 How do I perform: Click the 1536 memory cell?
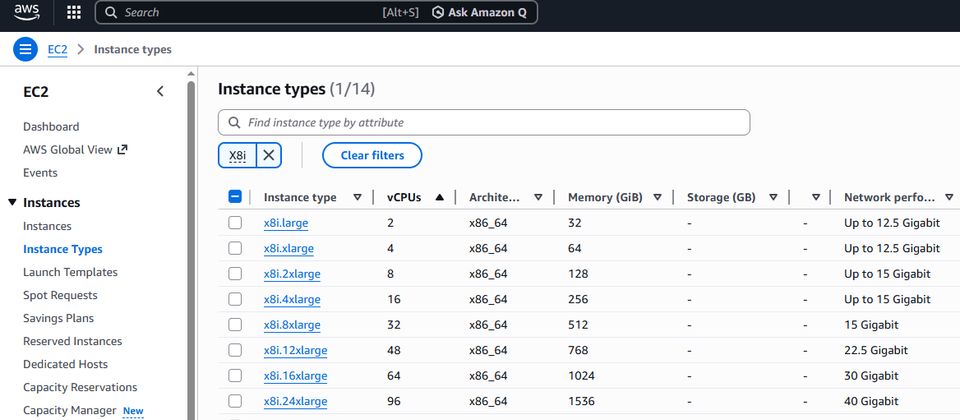[581, 402]
